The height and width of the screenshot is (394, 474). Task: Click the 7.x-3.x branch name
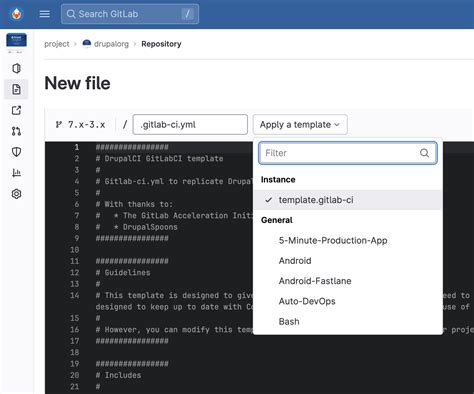point(86,125)
